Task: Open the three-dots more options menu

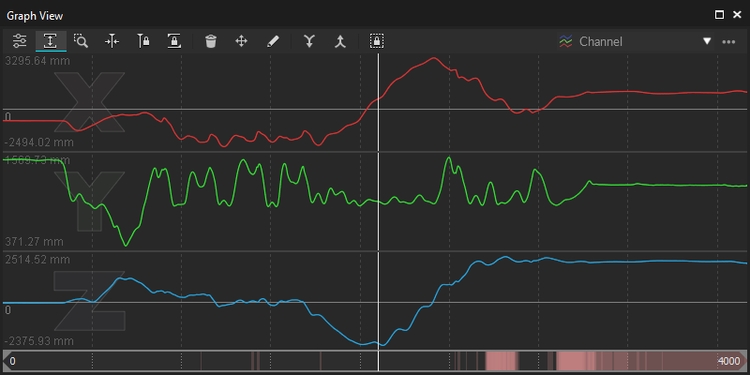Action: (728, 42)
